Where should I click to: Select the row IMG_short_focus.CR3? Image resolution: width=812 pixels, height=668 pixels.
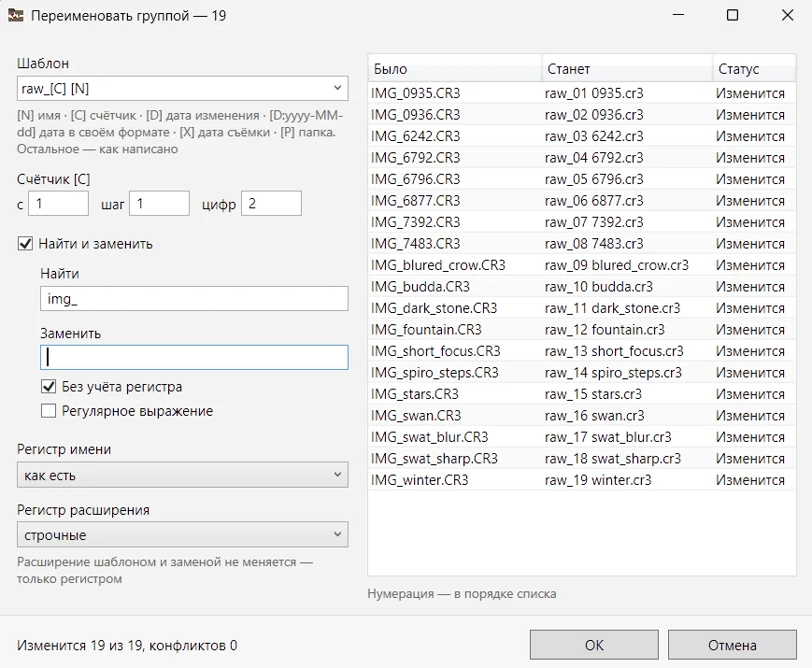point(582,351)
